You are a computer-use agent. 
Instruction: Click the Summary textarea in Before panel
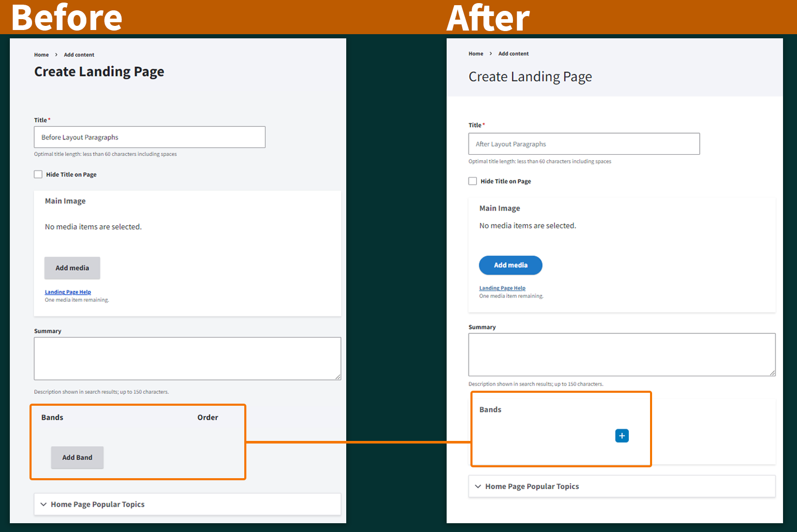[187, 359]
